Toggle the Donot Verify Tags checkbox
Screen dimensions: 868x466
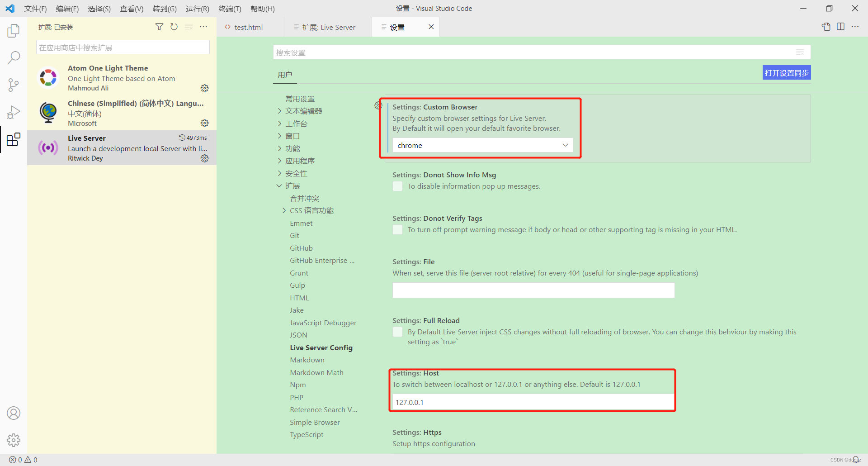(398, 230)
